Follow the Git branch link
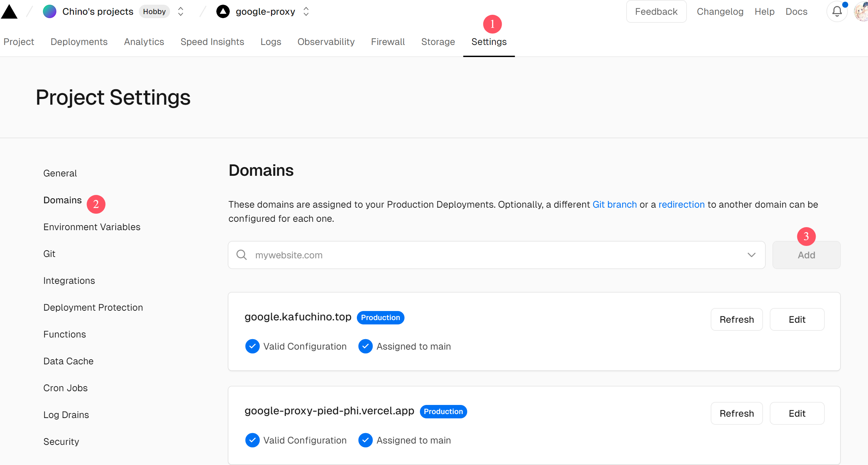 (614, 205)
